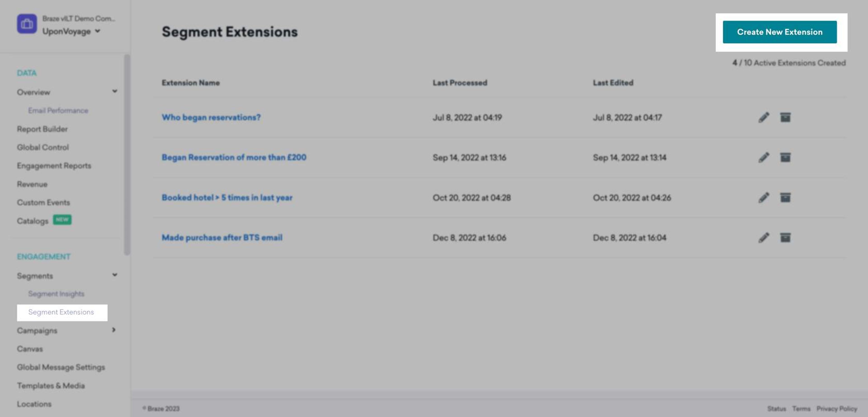Collapse the Segments menu chevron

pyautogui.click(x=115, y=275)
